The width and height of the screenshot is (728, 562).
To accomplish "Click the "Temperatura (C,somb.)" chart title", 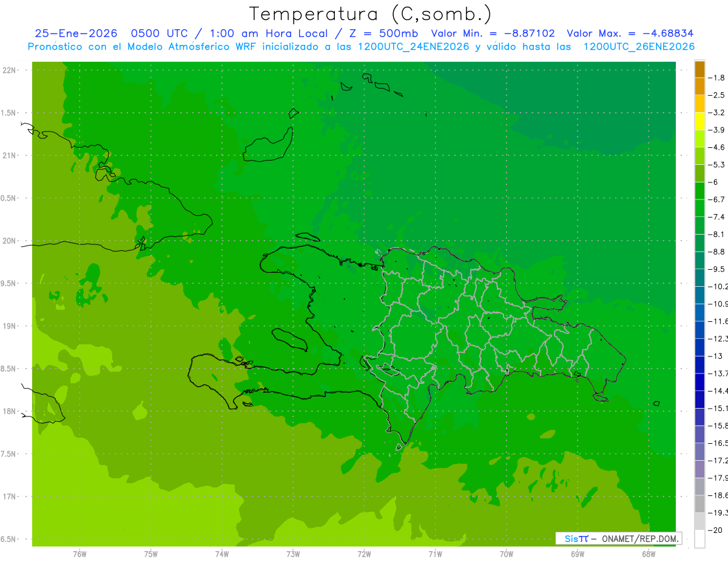I will click(371, 14).
